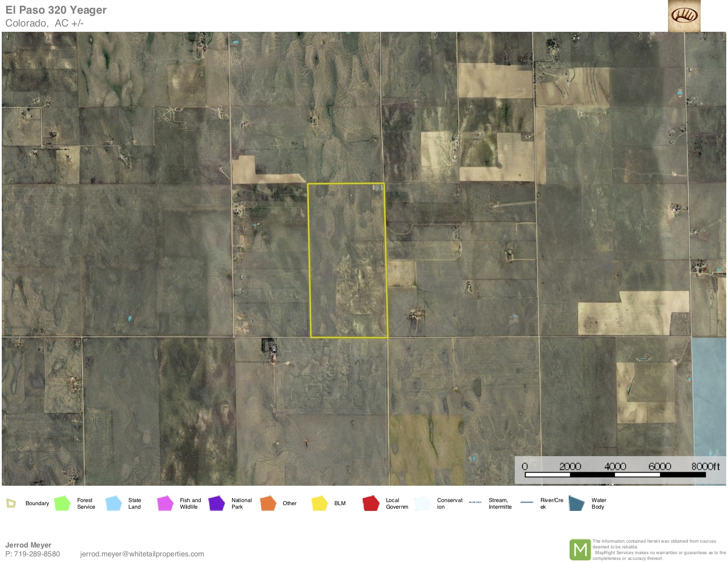Viewport: 728px width, 563px height.
Task: Click the purple National Park legend icon
Action: 217,503
